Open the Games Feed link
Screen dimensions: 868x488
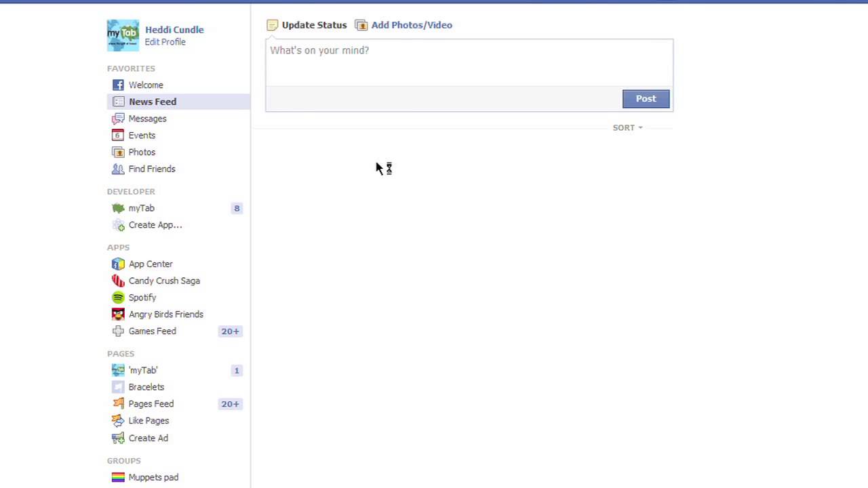pos(152,331)
